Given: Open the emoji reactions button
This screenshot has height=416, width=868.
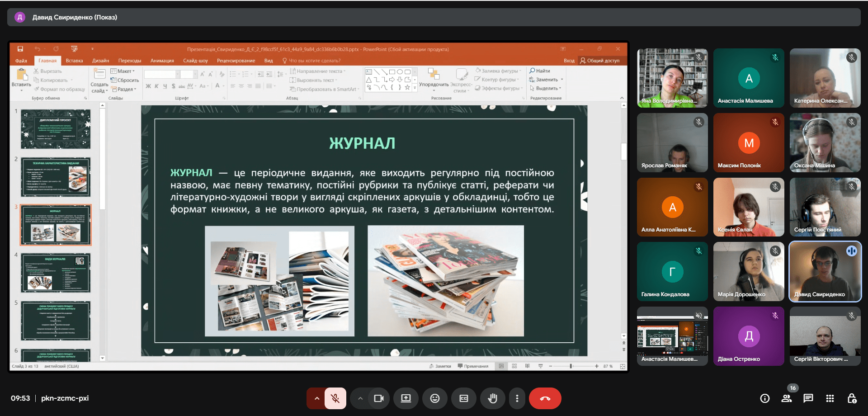Looking at the screenshot, I should [x=434, y=398].
